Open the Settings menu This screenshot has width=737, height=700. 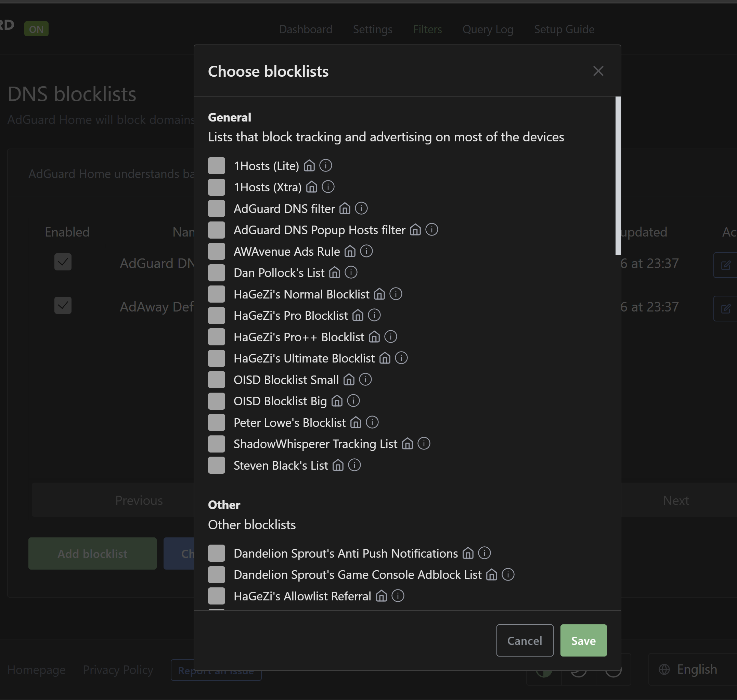coord(373,29)
